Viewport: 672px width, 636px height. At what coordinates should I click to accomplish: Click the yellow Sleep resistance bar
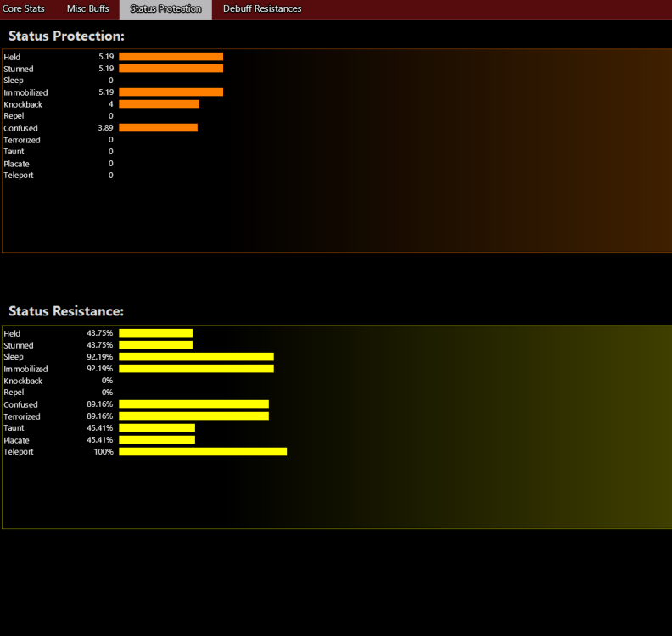pos(196,357)
